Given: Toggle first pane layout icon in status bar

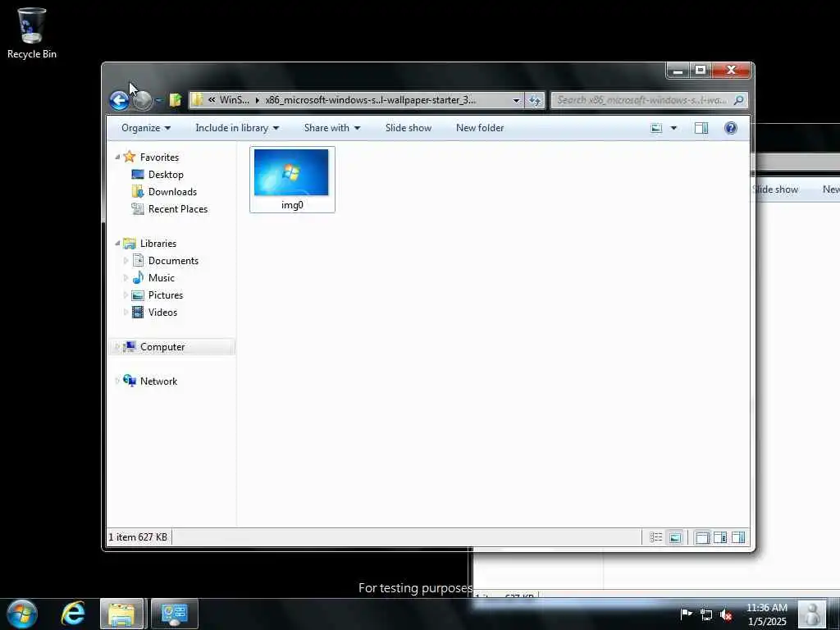Looking at the screenshot, I should (x=702, y=537).
